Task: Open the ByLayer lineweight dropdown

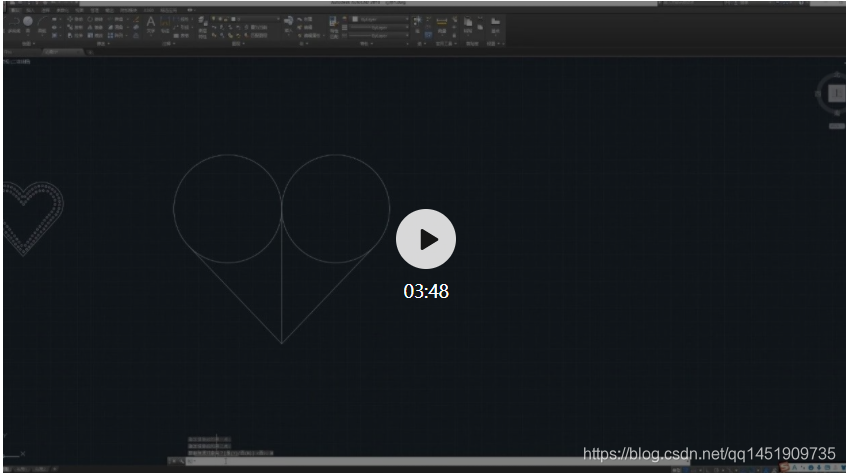Action: (380, 27)
